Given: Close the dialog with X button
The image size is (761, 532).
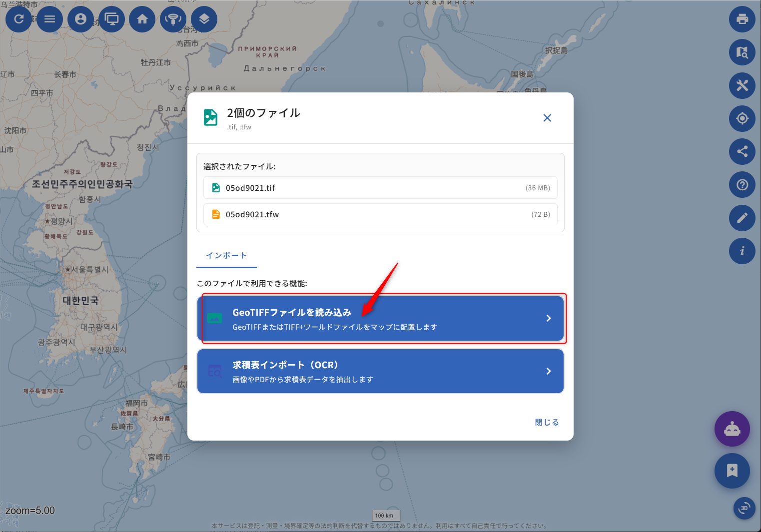Looking at the screenshot, I should point(547,118).
